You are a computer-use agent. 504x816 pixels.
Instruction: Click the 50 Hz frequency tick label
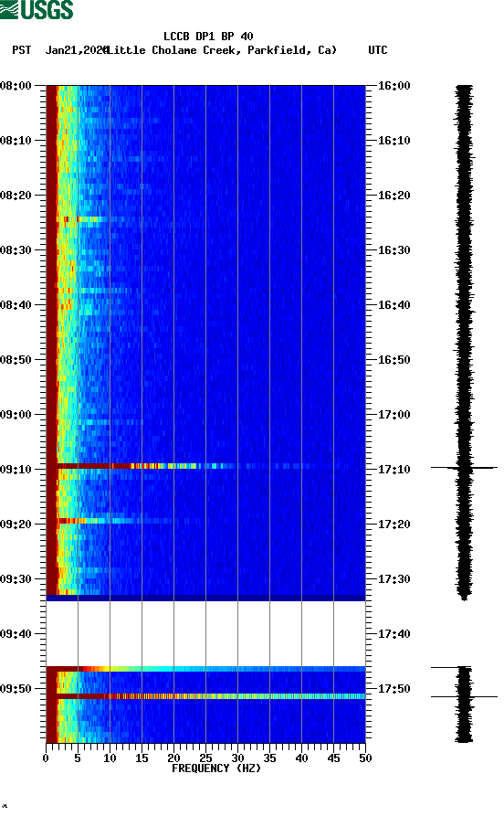[x=365, y=758]
